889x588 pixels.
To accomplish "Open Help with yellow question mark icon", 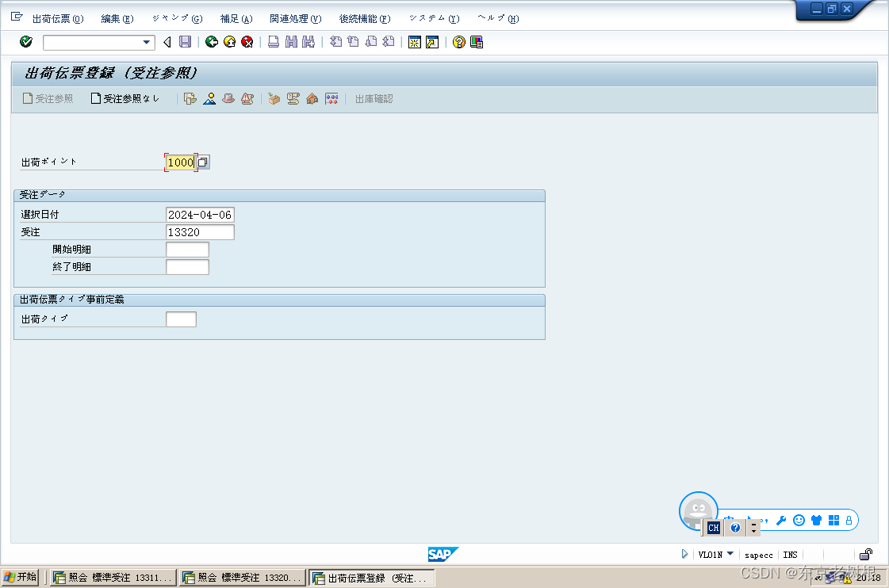I will click(458, 43).
